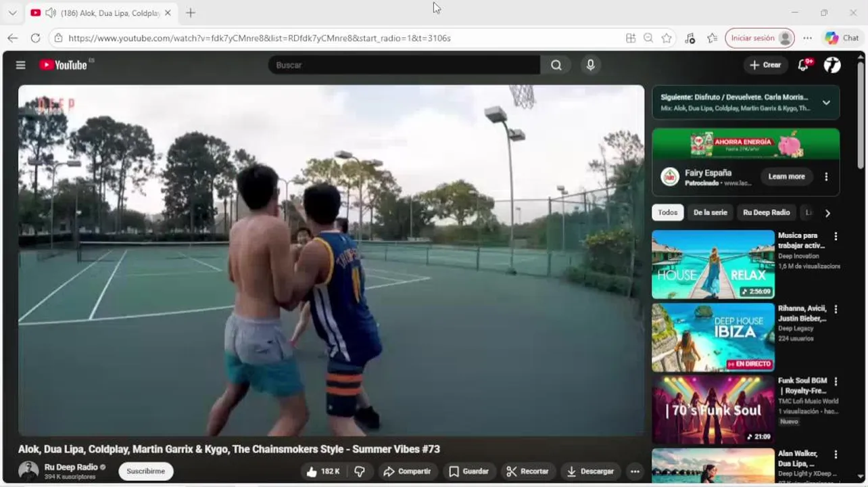868x487 pixels.
Task: Download video with Descargar button
Action: pyautogui.click(x=591, y=471)
